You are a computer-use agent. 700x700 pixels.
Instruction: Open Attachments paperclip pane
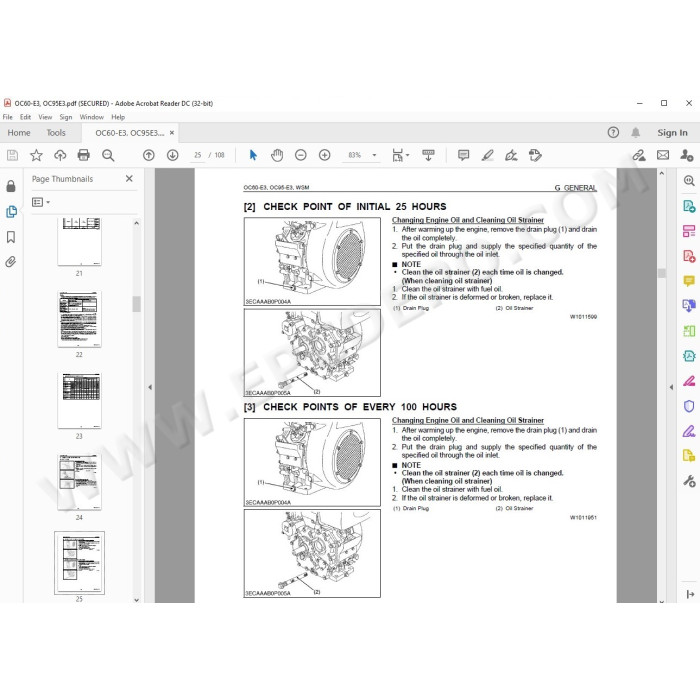pos(11,262)
